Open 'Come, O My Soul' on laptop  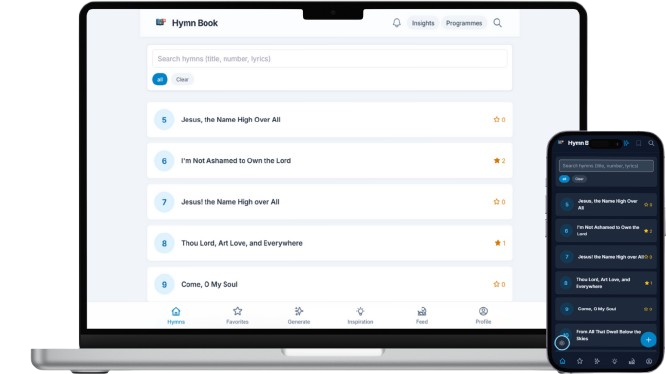click(x=330, y=284)
